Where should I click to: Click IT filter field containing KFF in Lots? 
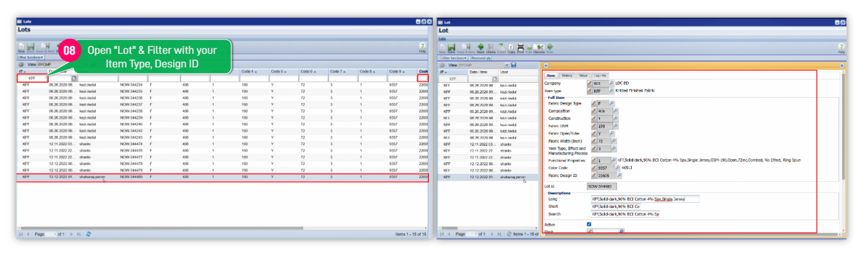[x=32, y=79]
